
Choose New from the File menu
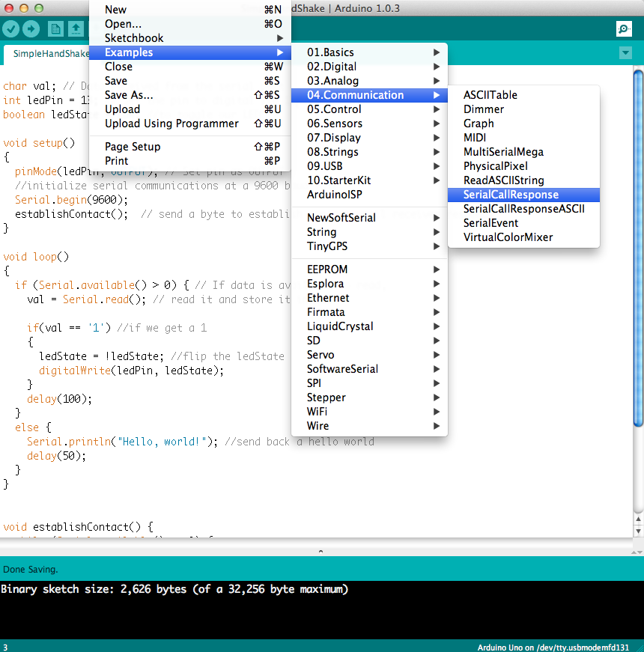pyautogui.click(x=190, y=10)
